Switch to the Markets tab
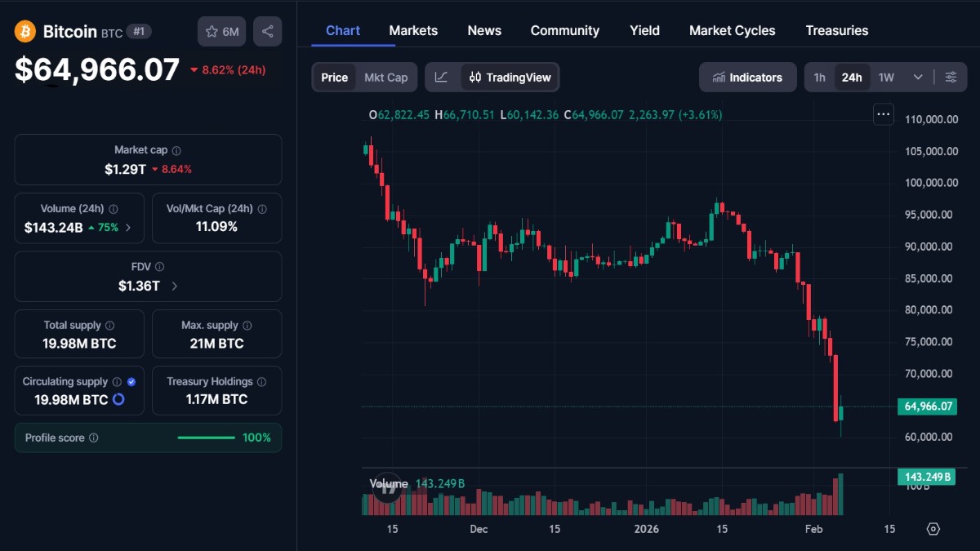Image resolution: width=980 pixels, height=551 pixels. 413,30
